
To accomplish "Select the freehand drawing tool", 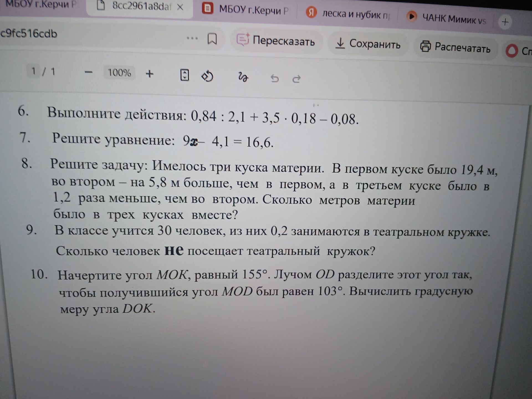I will [243, 77].
